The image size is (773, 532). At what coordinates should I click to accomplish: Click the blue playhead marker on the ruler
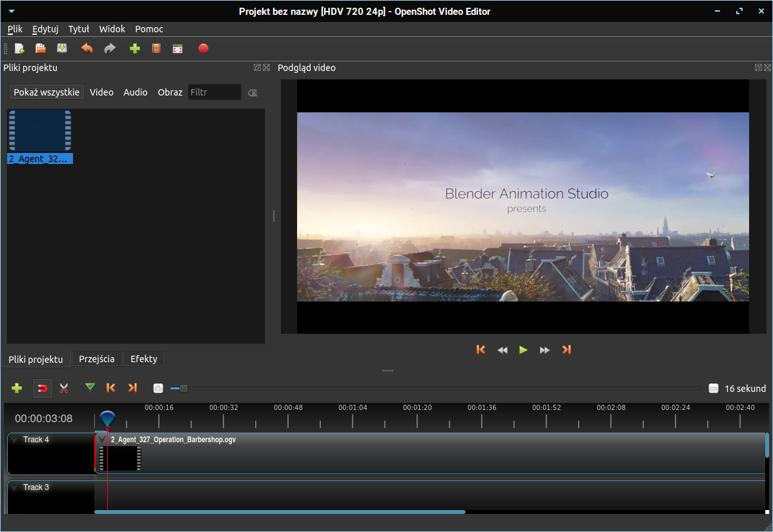tap(107, 419)
